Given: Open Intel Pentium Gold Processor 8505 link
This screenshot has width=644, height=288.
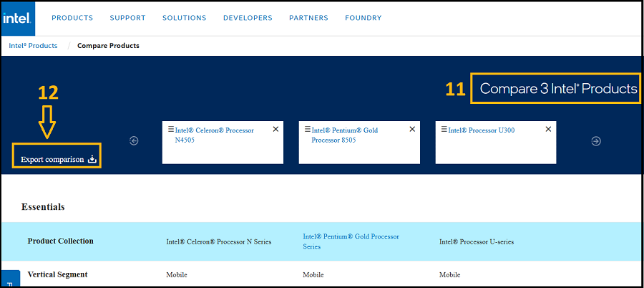Looking at the screenshot, I should 345,135.
